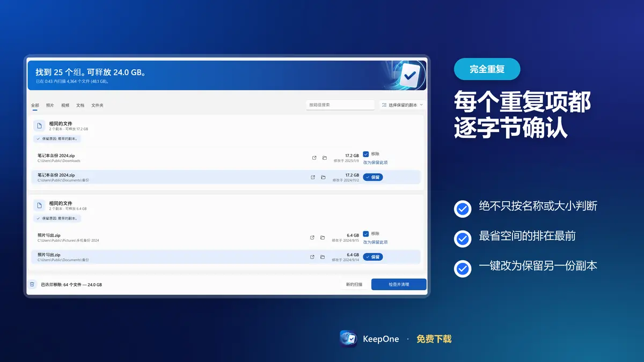Uncheck 移除 for 笔记本备份 2024.zip in Downloads
Screen dimensions: 644x362
pyautogui.click(x=366, y=154)
